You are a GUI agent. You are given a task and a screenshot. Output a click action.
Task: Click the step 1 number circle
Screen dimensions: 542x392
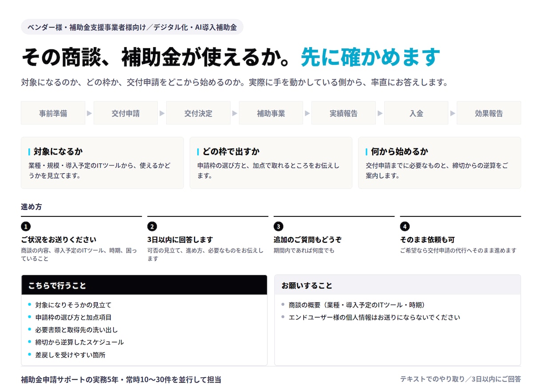pyautogui.click(x=26, y=227)
